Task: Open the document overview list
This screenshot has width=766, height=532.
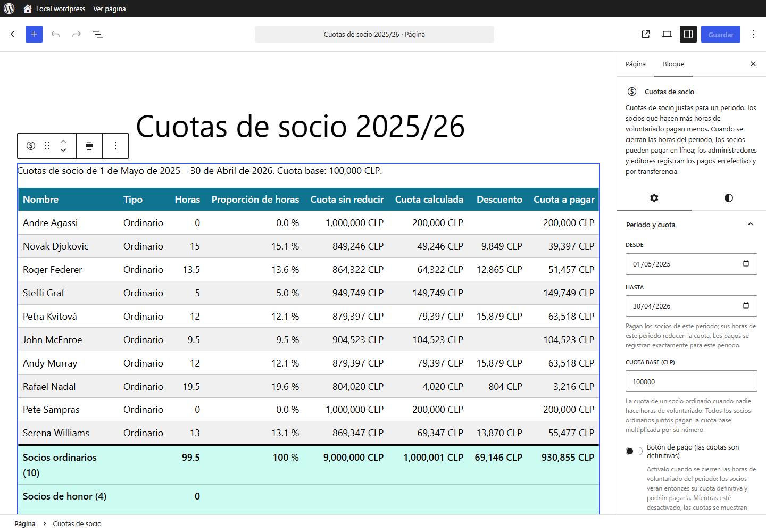Action: point(98,34)
